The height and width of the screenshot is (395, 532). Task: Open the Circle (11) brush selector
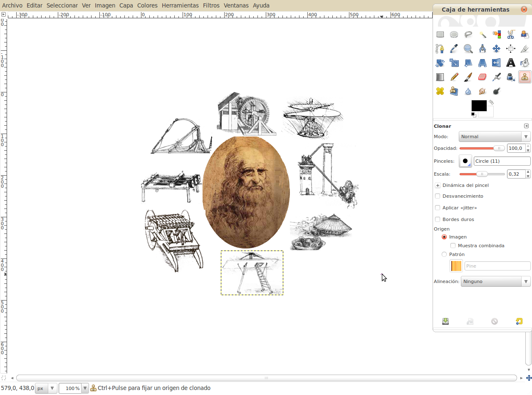465,161
